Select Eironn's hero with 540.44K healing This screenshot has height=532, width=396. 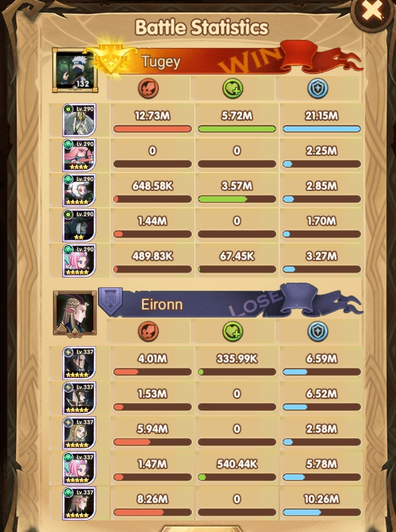(80, 468)
